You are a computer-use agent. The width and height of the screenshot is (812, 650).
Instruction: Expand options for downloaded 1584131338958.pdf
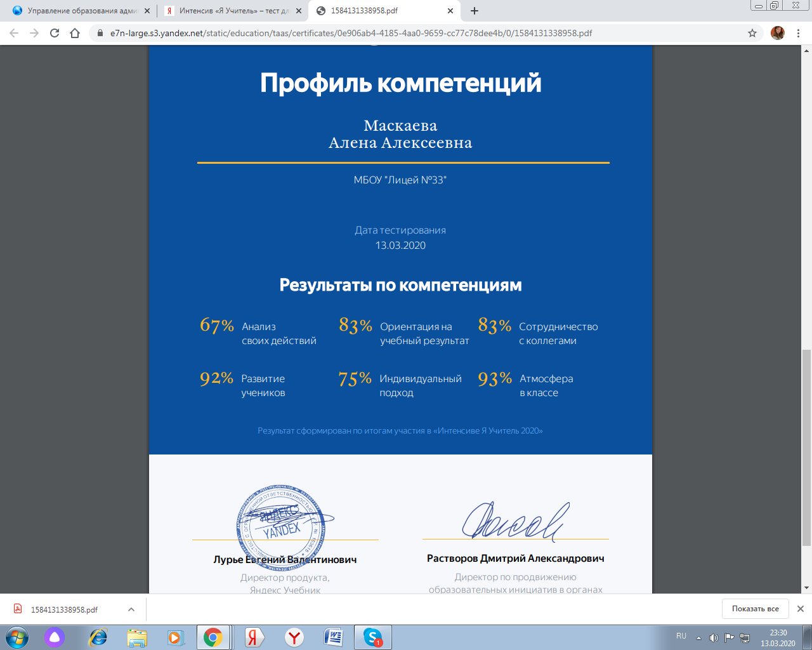click(131, 609)
